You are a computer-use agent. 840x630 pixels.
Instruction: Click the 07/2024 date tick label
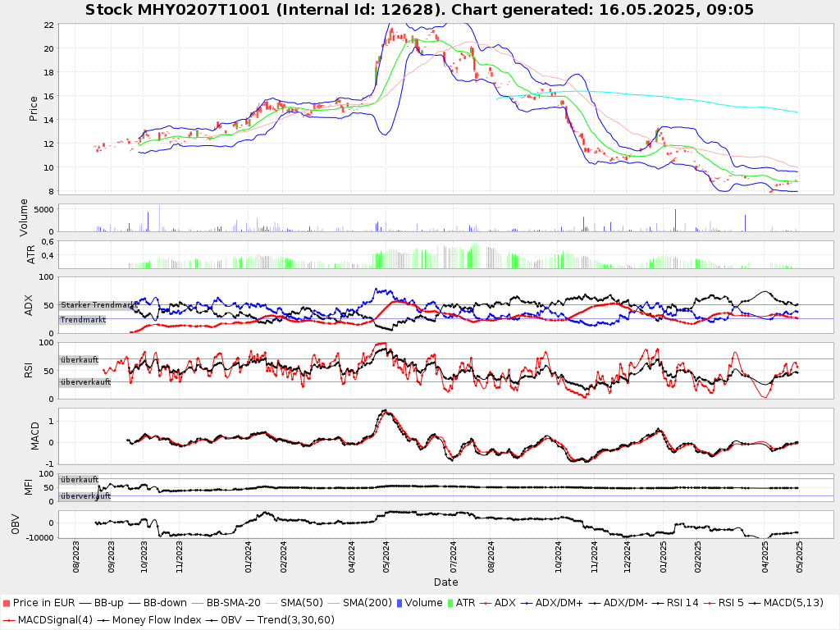point(453,557)
